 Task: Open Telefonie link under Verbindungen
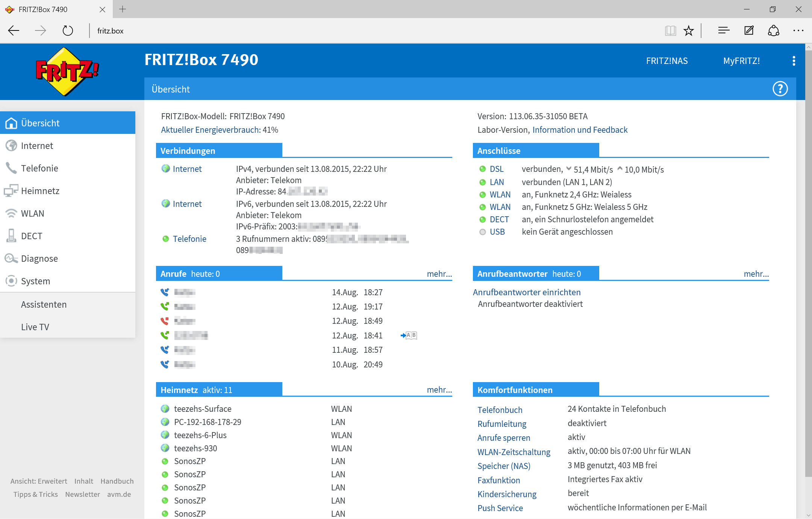(x=189, y=239)
